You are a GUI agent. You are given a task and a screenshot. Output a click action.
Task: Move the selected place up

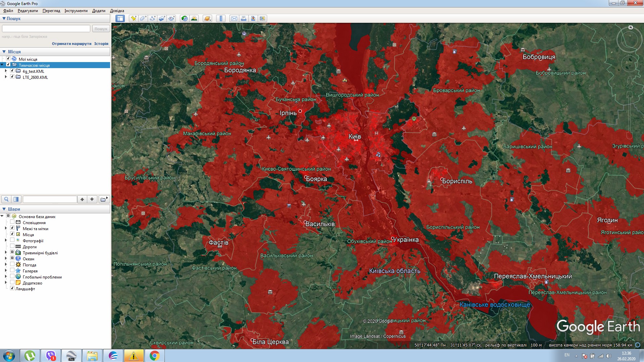82,199
